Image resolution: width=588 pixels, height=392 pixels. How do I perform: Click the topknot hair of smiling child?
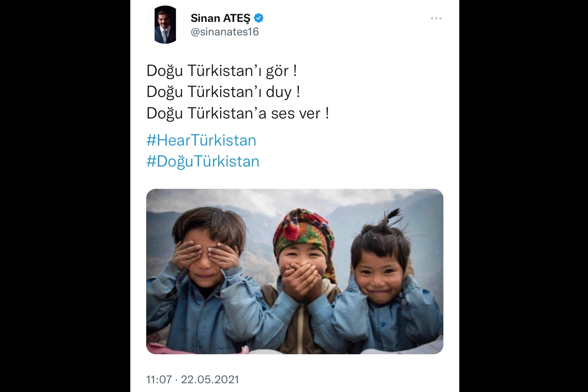391,221
